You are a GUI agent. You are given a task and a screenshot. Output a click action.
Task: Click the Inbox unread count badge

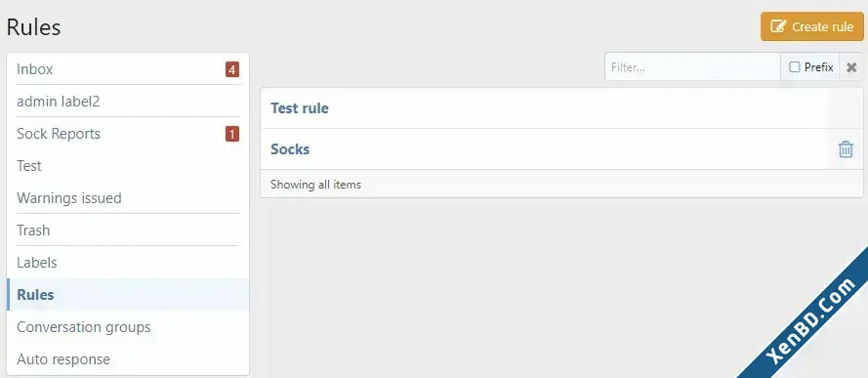click(x=232, y=69)
